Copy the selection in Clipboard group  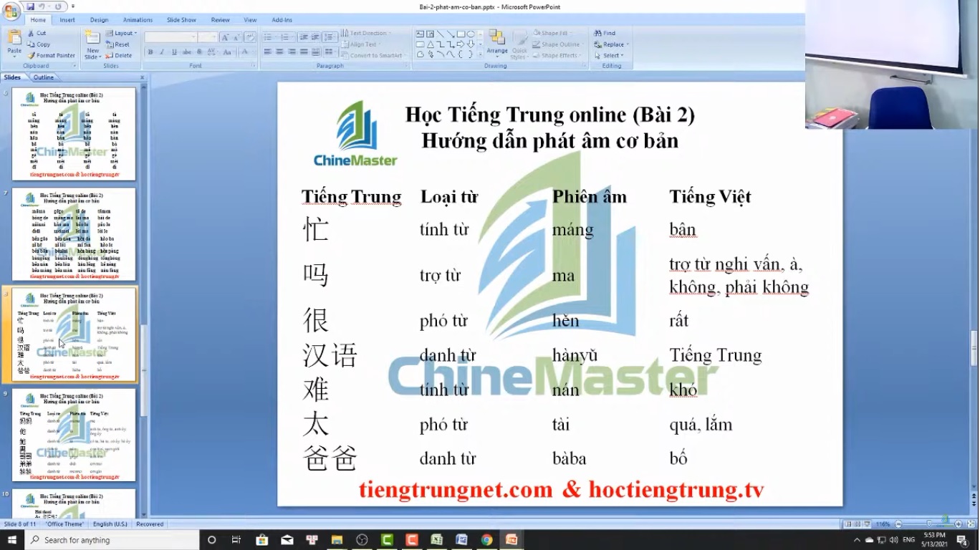point(39,44)
